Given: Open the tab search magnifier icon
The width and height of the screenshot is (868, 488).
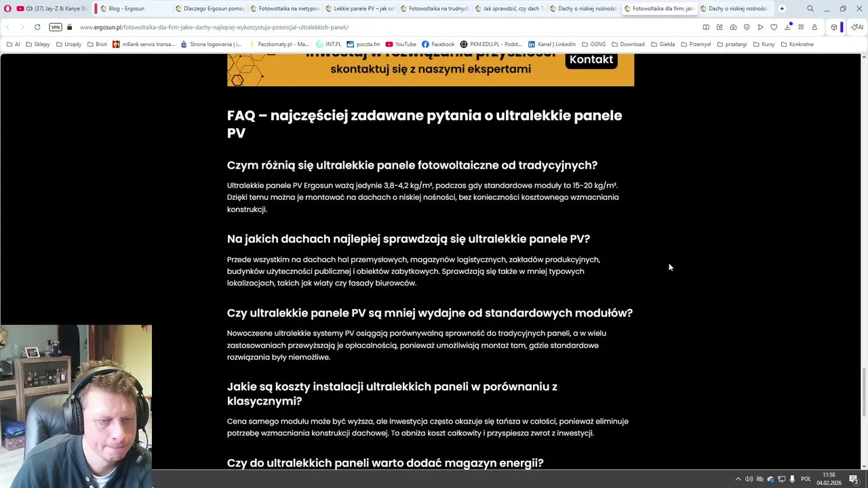Looking at the screenshot, I should (810, 9).
